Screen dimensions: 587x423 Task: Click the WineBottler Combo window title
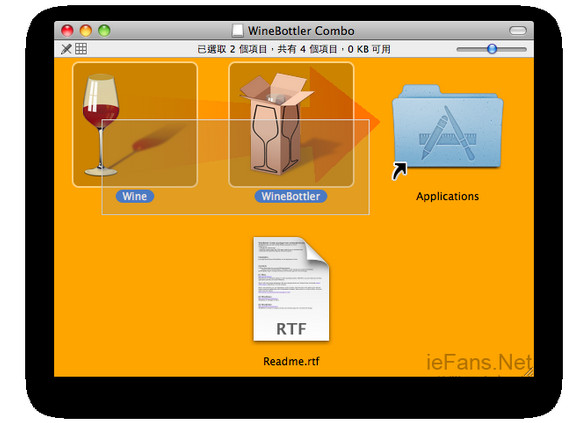pos(301,31)
